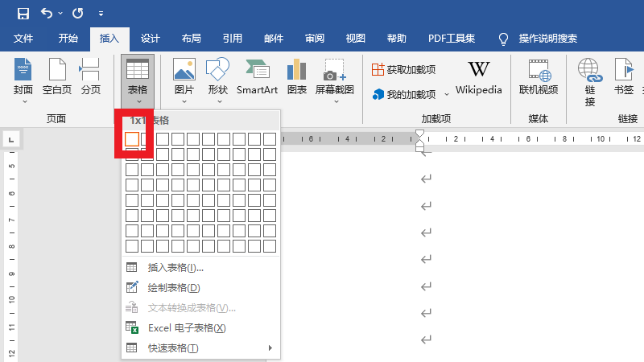The image size is (644, 362).
Task: Open the Wikipedia add-in
Action: click(x=478, y=77)
